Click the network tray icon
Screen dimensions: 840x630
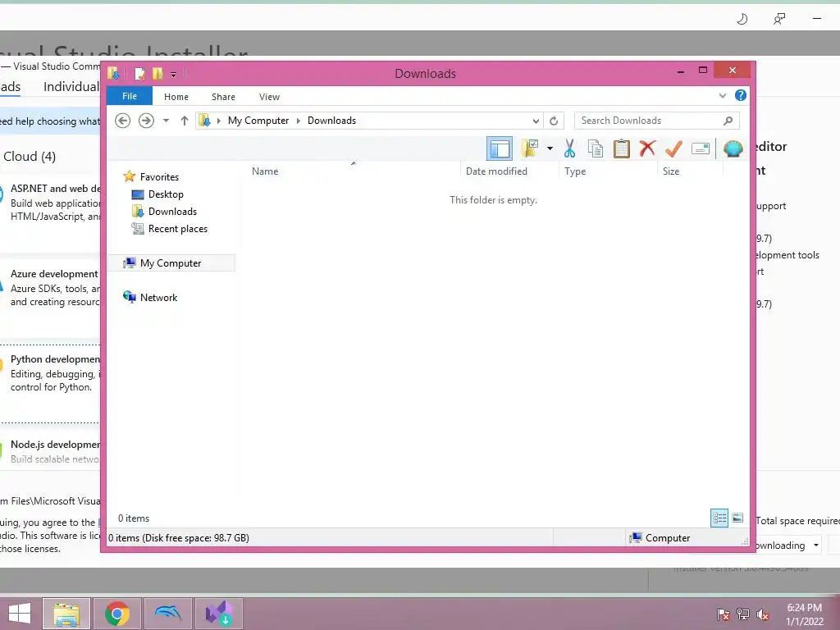pyautogui.click(x=743, y=614)
